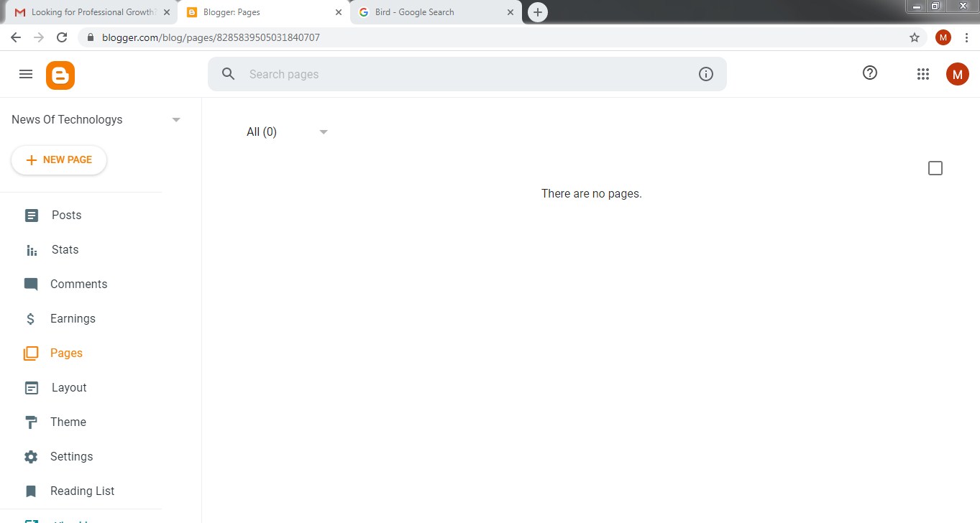This screenshot has height=523, width=980.
Task: Close the Bird - Google Search tab
Action: (x=510, y=12)
